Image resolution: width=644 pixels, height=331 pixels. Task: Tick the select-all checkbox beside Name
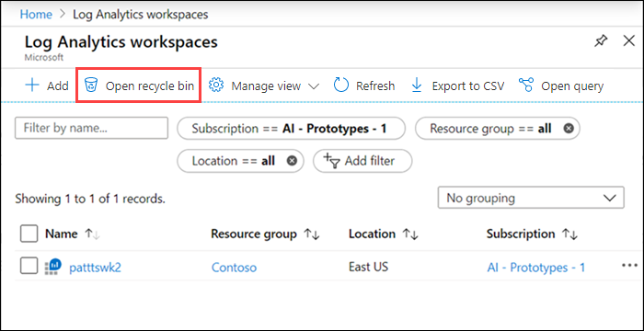[29, 234]
